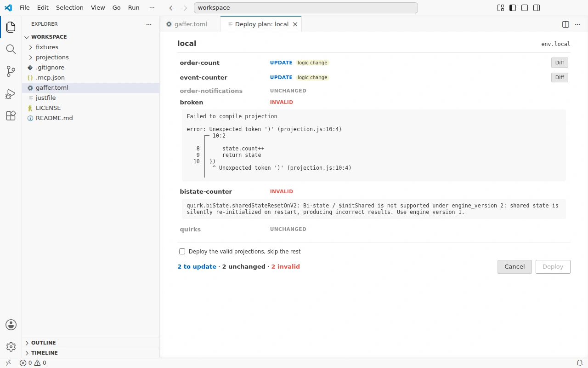
Task: Open the Run menu
Action: 134,8
